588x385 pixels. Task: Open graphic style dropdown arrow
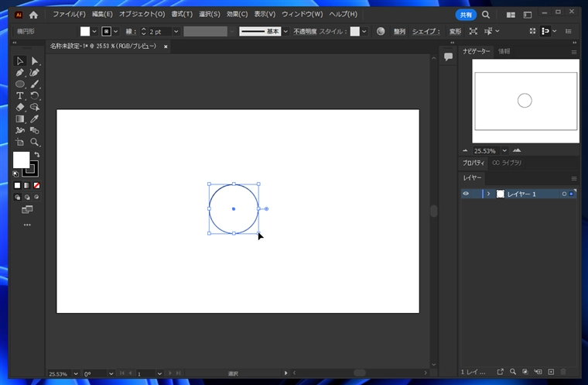364,32
